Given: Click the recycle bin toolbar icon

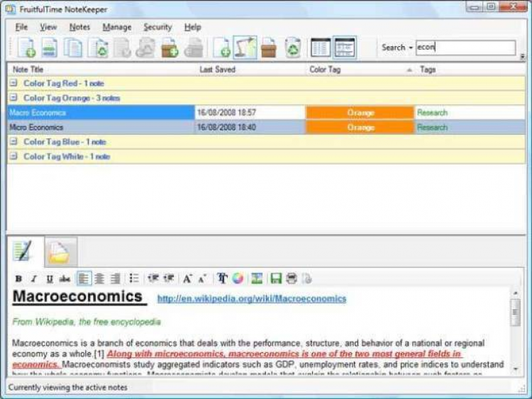Looking at the screenshot, I should coord(292,47).
